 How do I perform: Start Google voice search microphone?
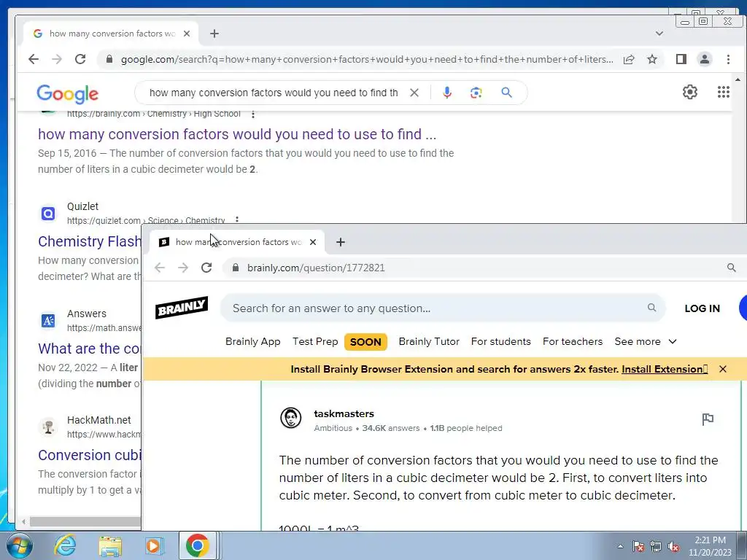[447, 93]
